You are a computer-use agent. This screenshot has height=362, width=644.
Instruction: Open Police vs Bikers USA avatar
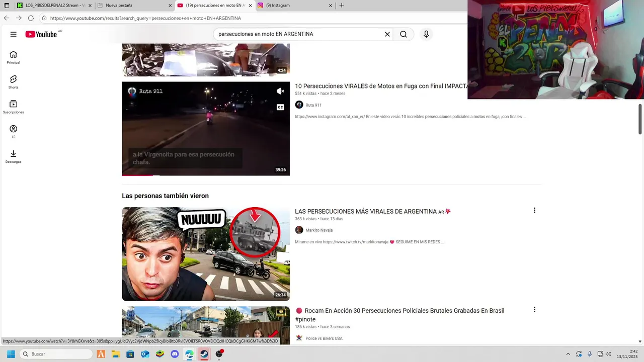(x=299, y=338)
